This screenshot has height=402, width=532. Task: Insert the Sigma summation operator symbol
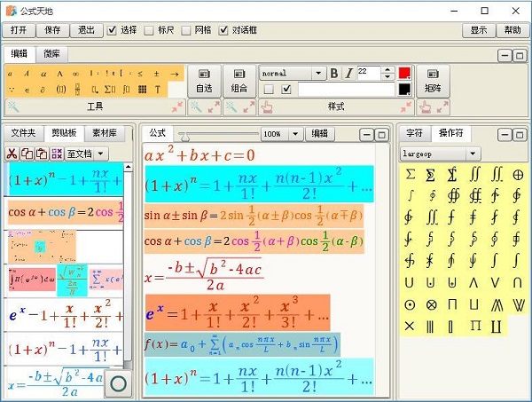pos(410,175)
